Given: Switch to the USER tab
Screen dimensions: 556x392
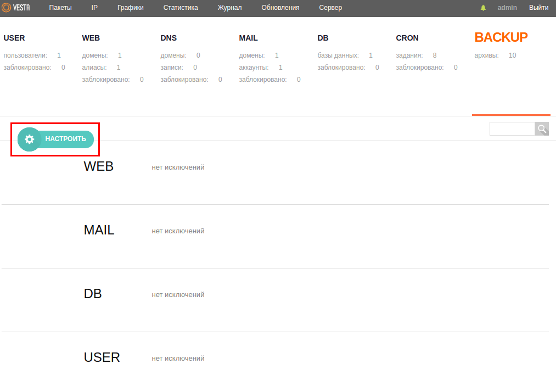Looking at the screenshot, I should (x=14, y=38).
